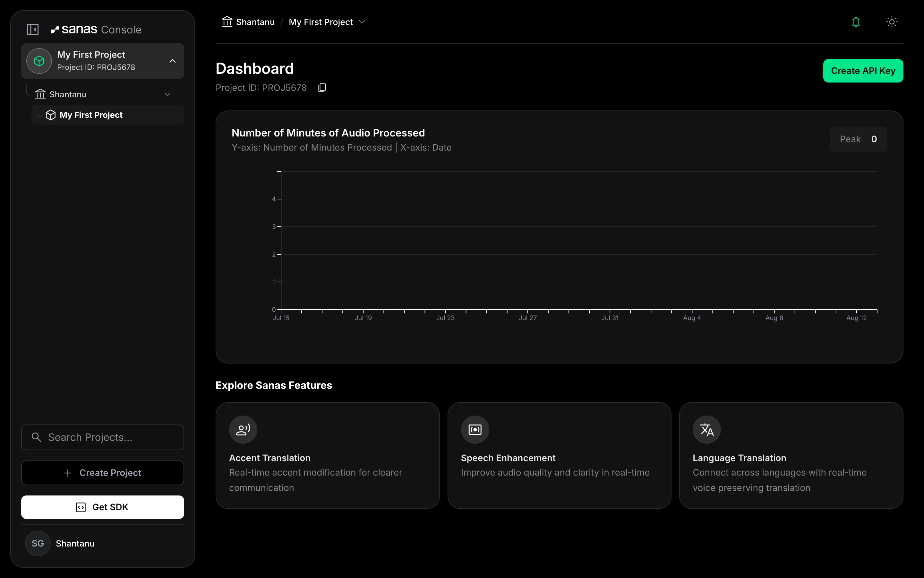Click the Language Translation icon
924x578 pixels.
(707, 430)
